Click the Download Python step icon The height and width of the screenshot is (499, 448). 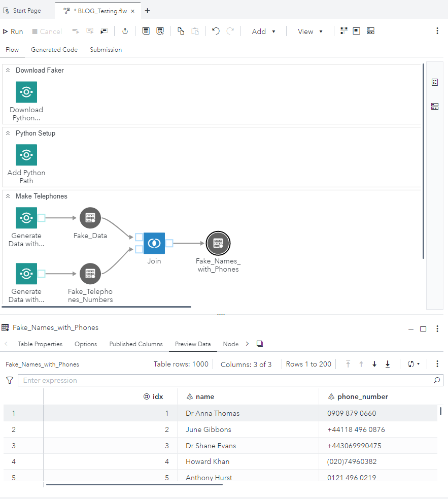[x=26, y=92]
